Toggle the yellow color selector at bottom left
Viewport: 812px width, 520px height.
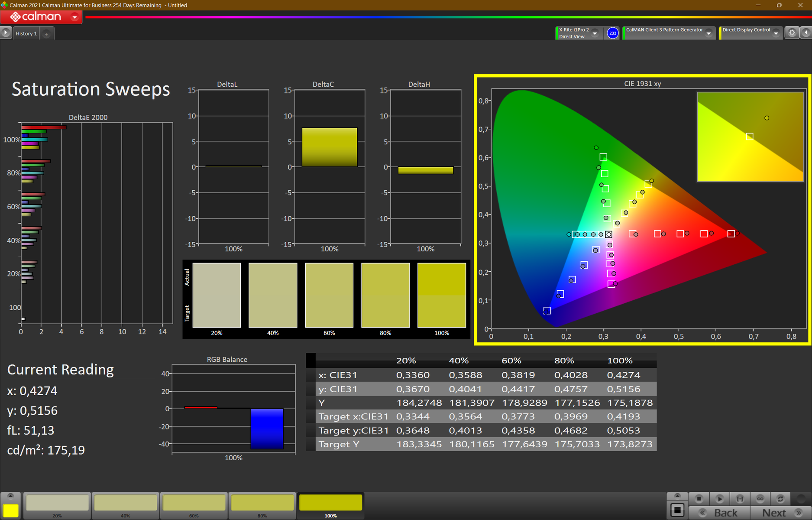[11, 510]
